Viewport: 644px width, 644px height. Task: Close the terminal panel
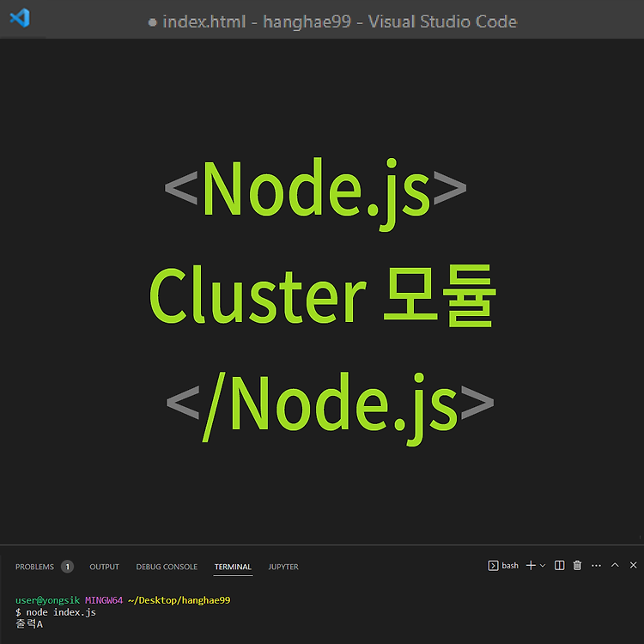(x=634, y=565)
